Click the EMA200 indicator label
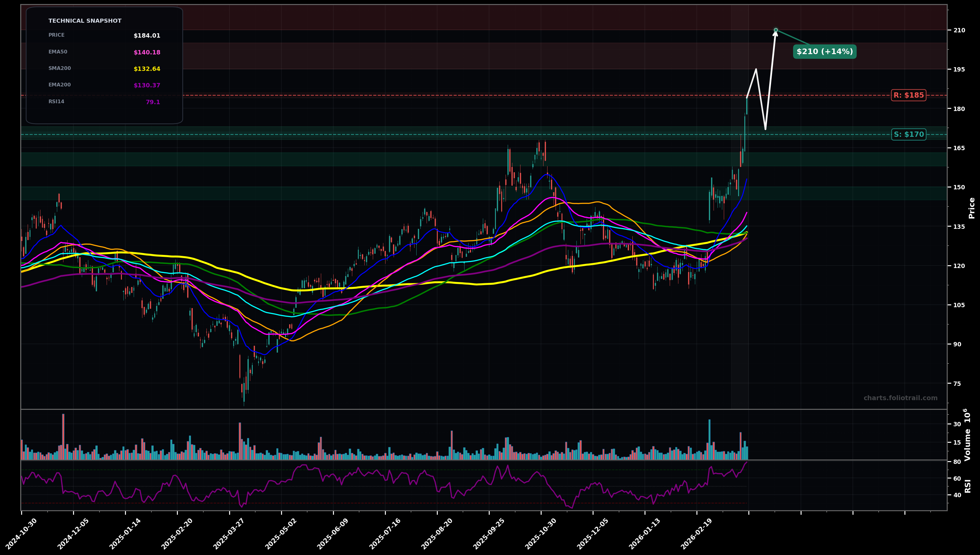 click(59, 85)
